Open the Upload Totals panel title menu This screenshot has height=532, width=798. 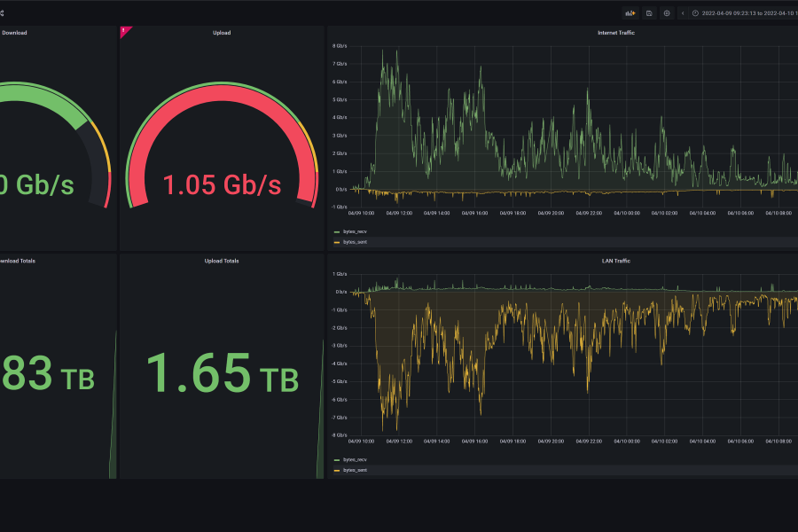222,261
